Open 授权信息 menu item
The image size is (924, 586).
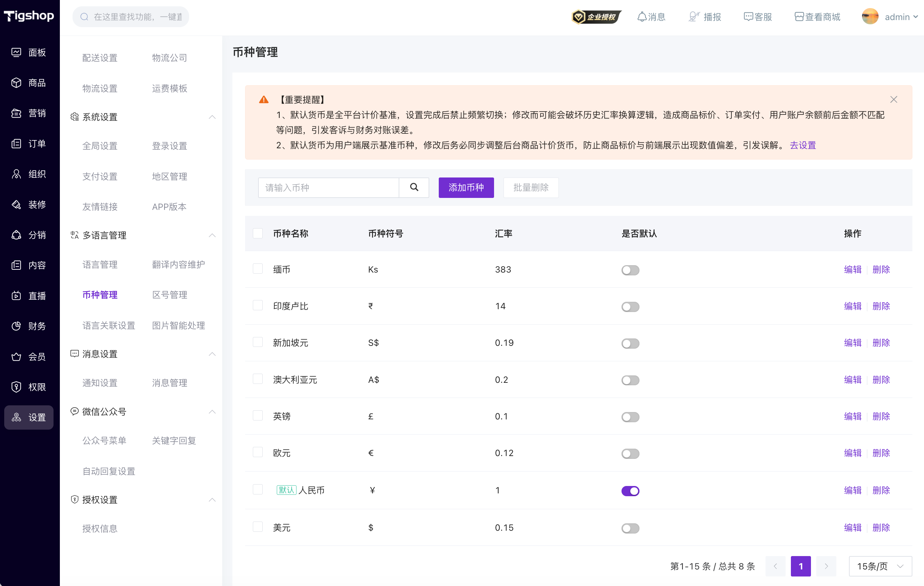[100, 529]
